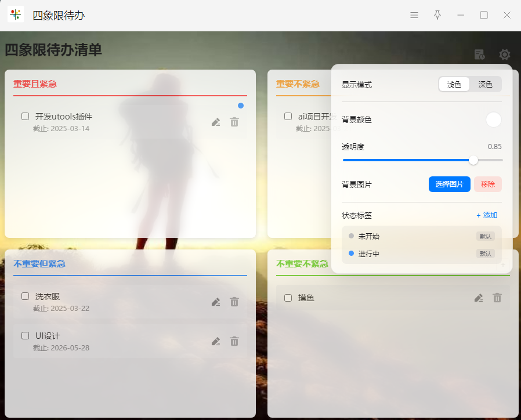
Task: Edit the 摸鱼 task
Action: (479, 298)
